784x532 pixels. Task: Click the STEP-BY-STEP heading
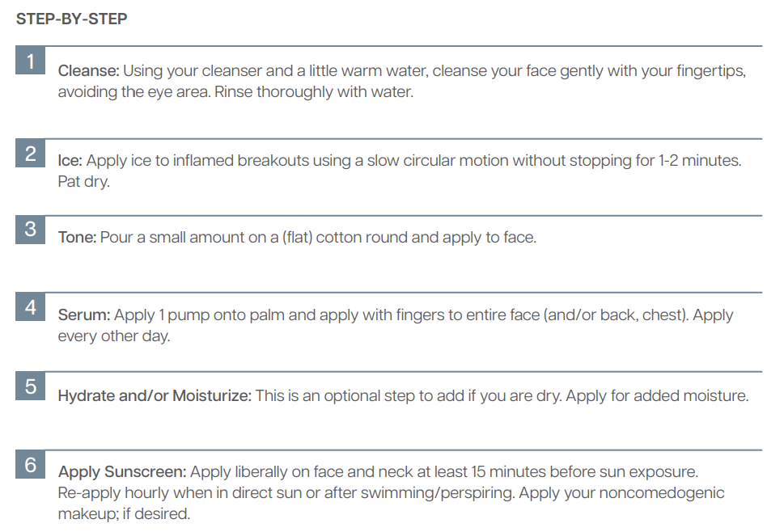[x=71, y=19]
